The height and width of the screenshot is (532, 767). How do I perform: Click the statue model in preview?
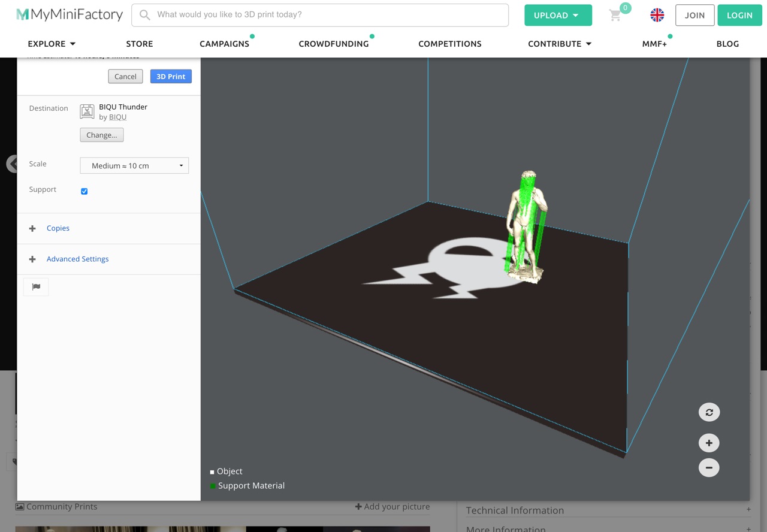pyautogui.click(x=526, y=228)
